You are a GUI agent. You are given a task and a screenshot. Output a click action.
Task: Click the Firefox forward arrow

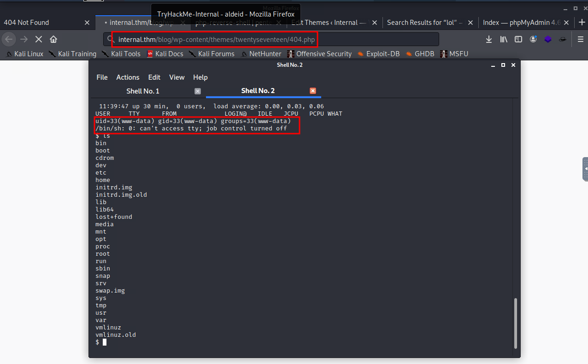click(x=24, y=39)
